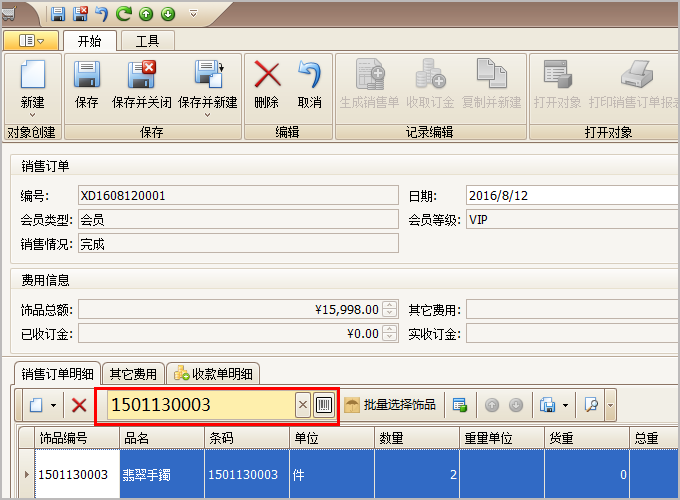Select the 收款单明细 tab
Screen dimensions: 680x500
pos(213,374)
